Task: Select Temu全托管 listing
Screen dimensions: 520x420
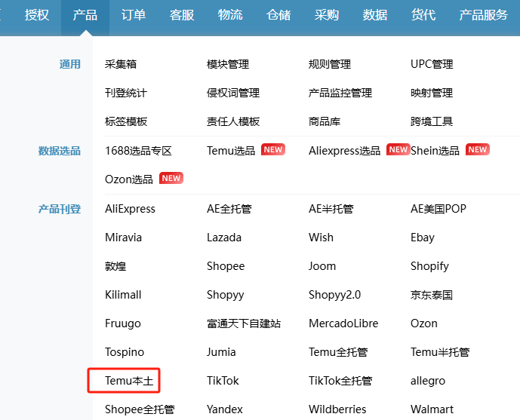Action: pos(338,352)
